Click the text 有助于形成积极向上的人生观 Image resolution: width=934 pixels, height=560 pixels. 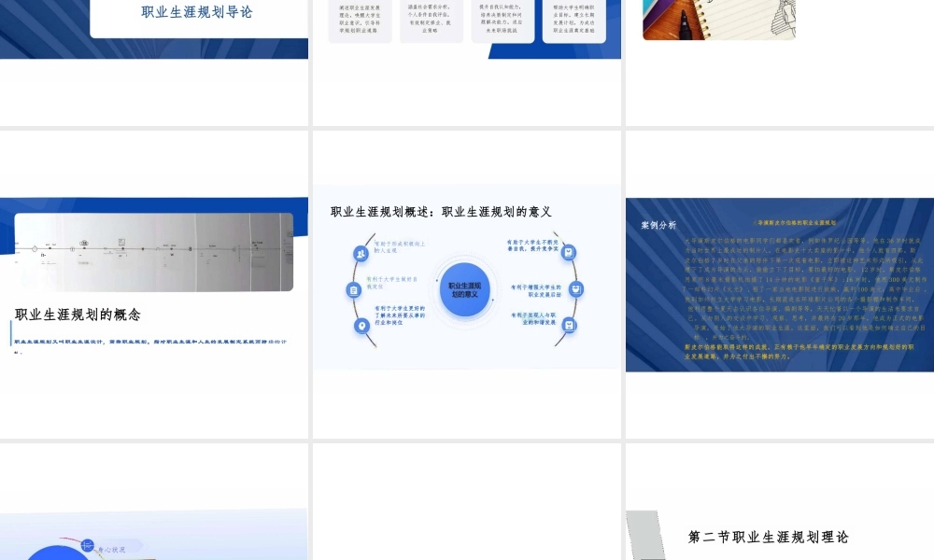click(x=400, y=247)
